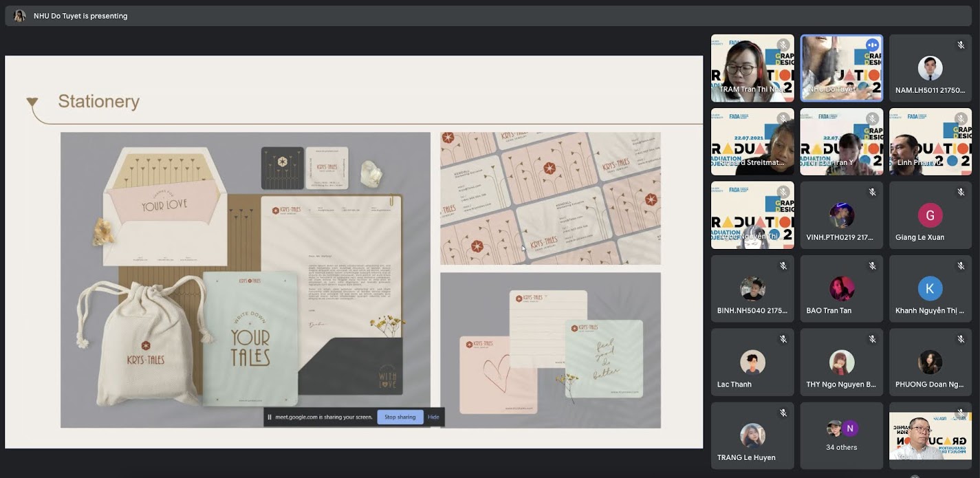Click the large stationery mockup image

point(246,280)
